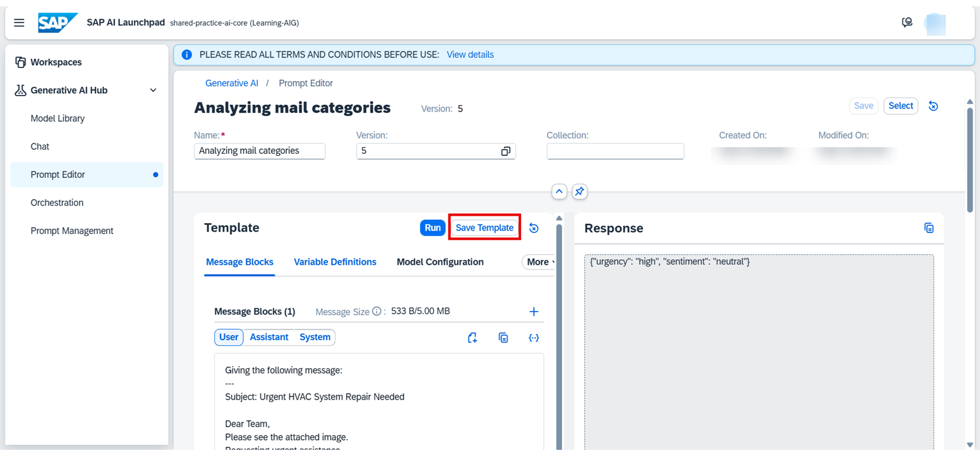Viewport: 980px width, 456px height.
Task: Click the Save Template button
Action: click(x=484, y=228)
